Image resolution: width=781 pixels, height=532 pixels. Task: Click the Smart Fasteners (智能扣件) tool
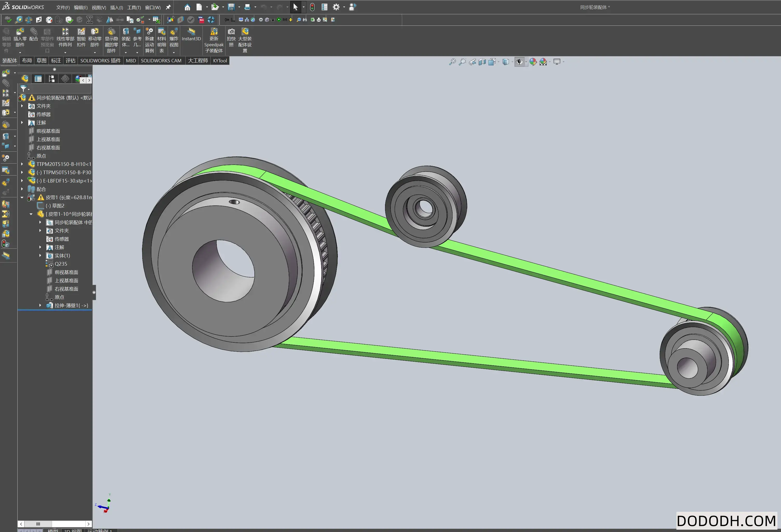[81, 38]
